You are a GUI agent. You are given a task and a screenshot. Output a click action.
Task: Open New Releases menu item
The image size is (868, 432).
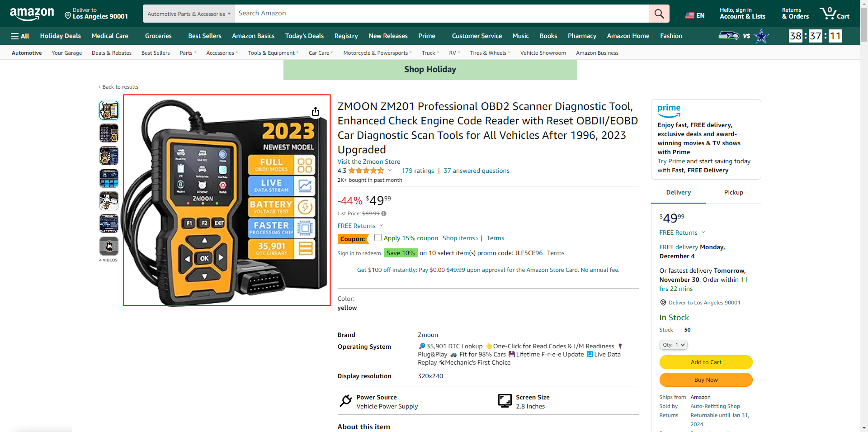[388, 36]
